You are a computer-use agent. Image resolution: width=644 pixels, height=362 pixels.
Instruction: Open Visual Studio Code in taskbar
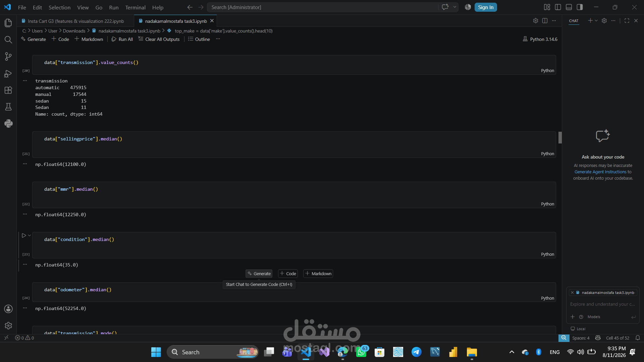click(306, 352)
